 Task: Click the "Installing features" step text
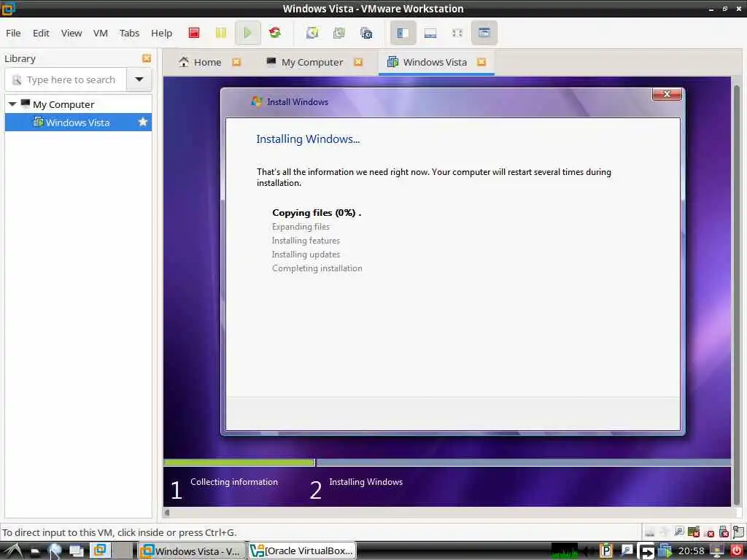(306, 241)
